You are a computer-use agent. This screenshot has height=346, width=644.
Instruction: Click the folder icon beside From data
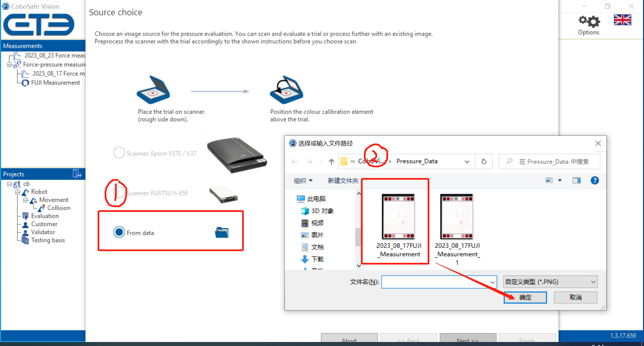tap(221, 232)
